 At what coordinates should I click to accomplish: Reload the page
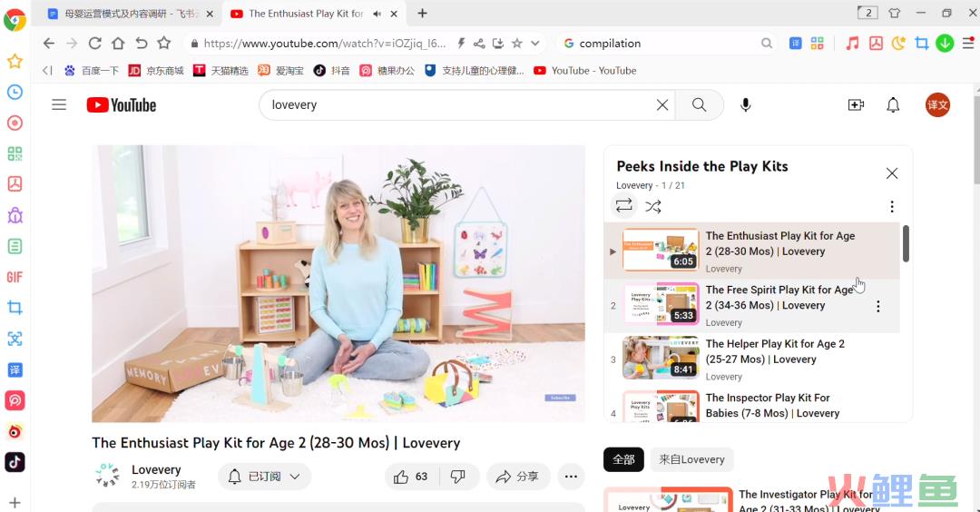[x=95, y=44]
